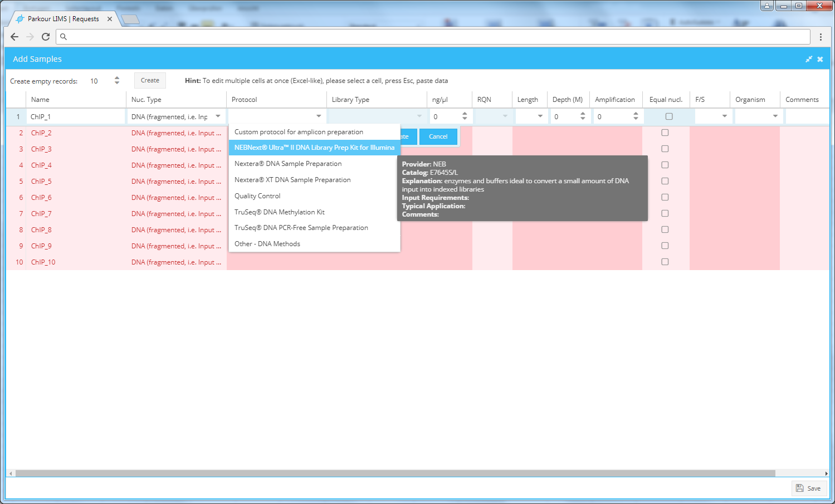This screenshot has width=835, height=504.
Task: Toggle Equal nucl. checkbox for ChIP_1
Action: tap(669, 116)
